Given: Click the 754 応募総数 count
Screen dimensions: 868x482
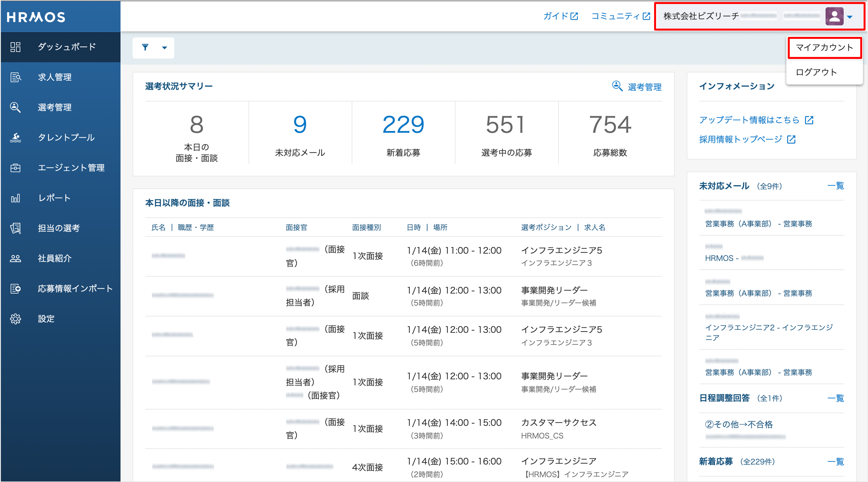Looking at the screenshot, I should coord(610,124).
